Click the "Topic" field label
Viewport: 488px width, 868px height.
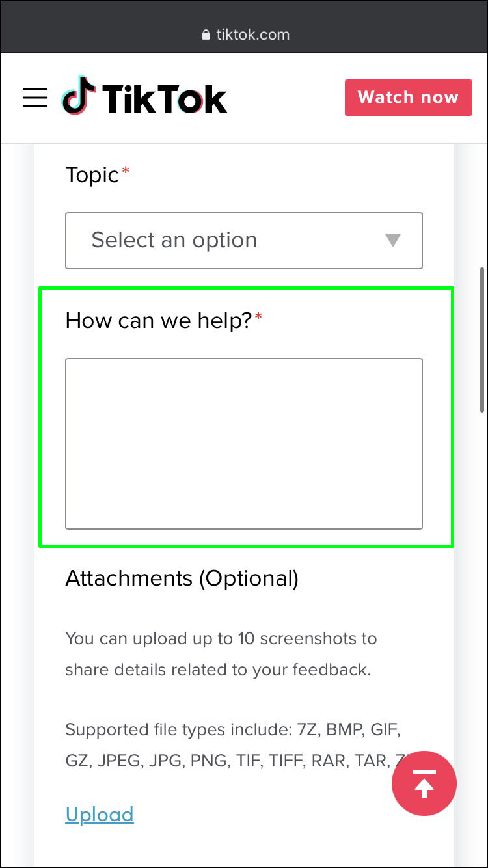coord(92,175)
